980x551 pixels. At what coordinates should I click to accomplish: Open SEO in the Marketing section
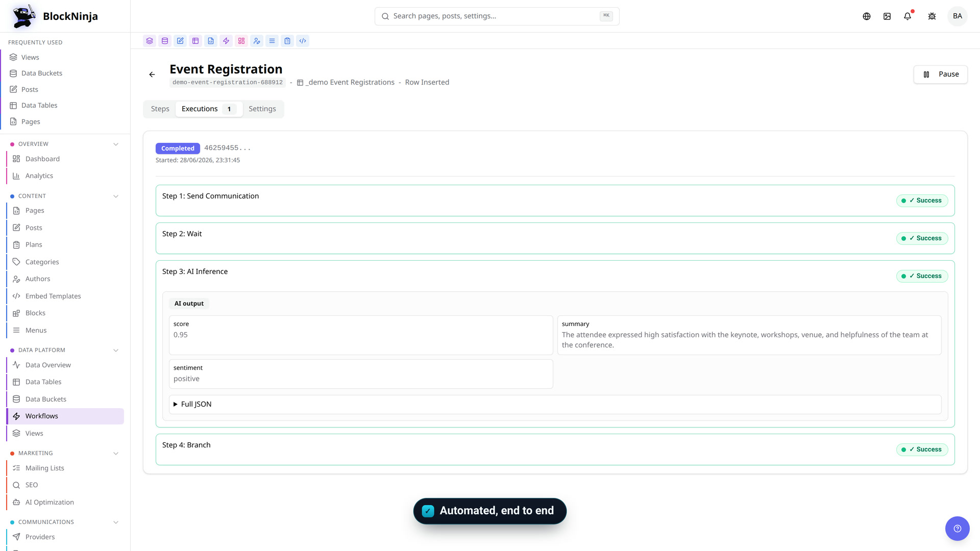coord(65,485)
